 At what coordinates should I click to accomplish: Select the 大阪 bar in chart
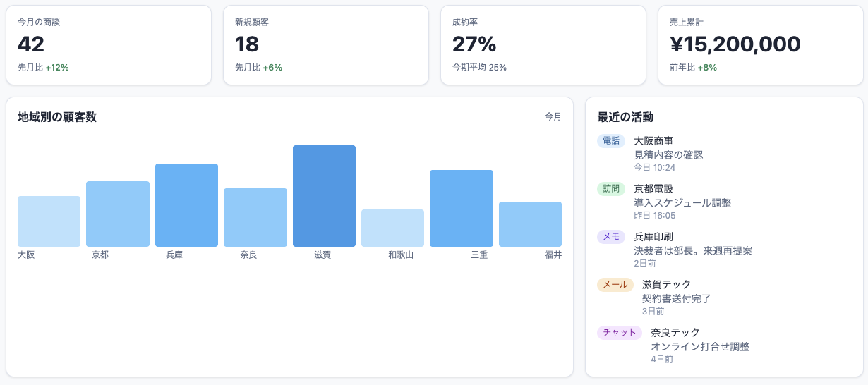(x=49, y=221)
